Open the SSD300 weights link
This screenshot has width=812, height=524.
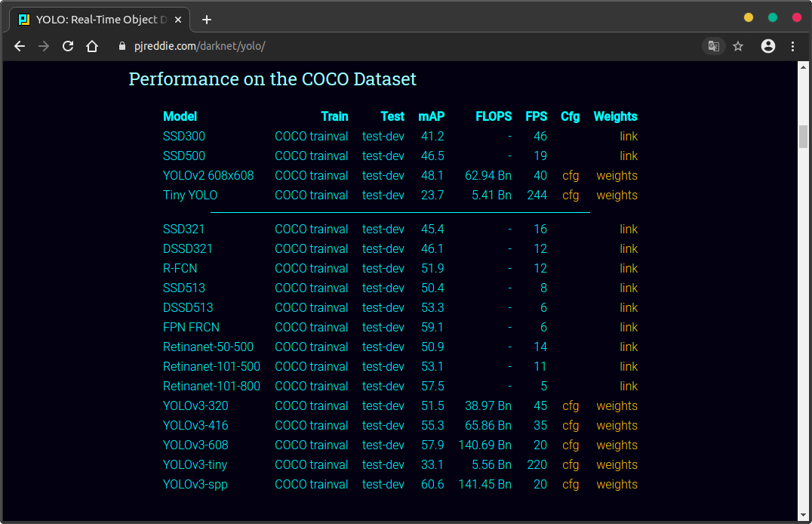pos(629,137)
